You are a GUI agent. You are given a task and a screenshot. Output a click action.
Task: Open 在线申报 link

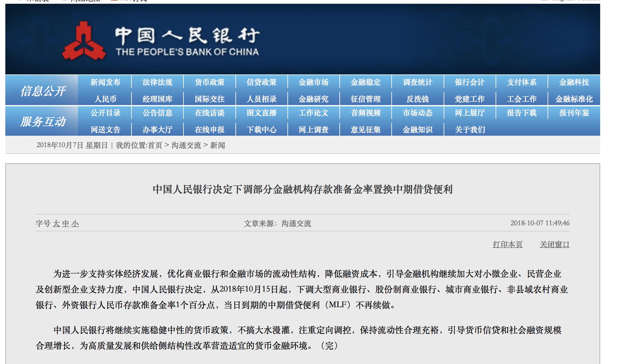(209, 129)
